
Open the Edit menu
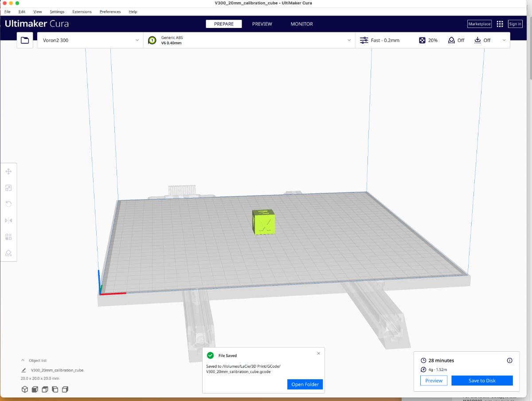[22, 12]
